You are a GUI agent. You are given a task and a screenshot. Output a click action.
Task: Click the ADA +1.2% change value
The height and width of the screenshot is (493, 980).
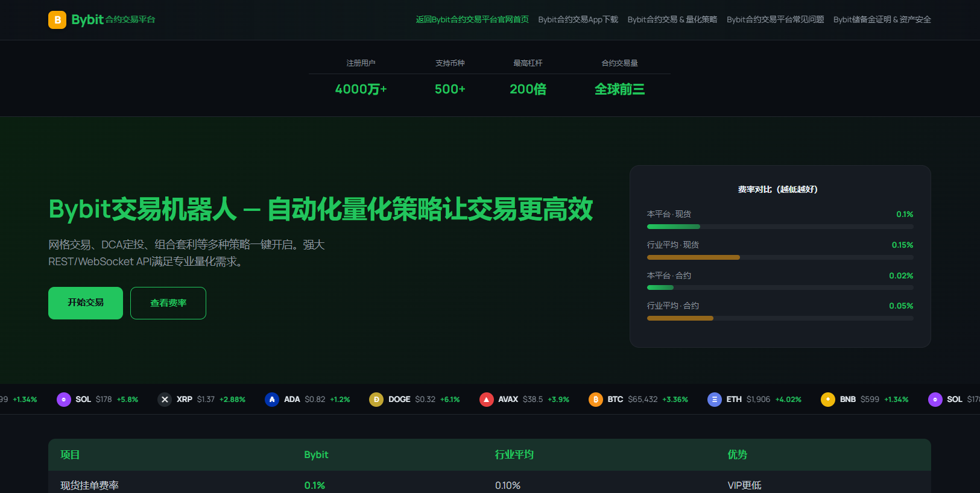click(x=340, y=400)
